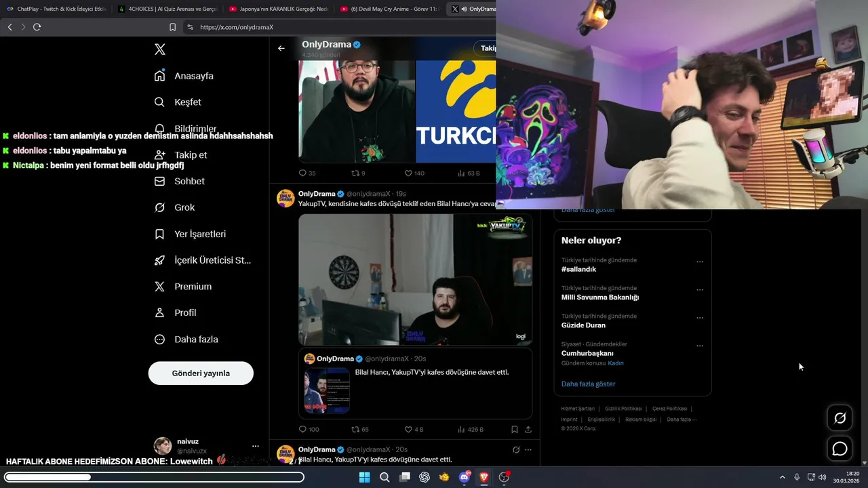868x488 pixels.
Task: Open the quoted Bilal Hancı post thumbnail
Action: point(327,390)
